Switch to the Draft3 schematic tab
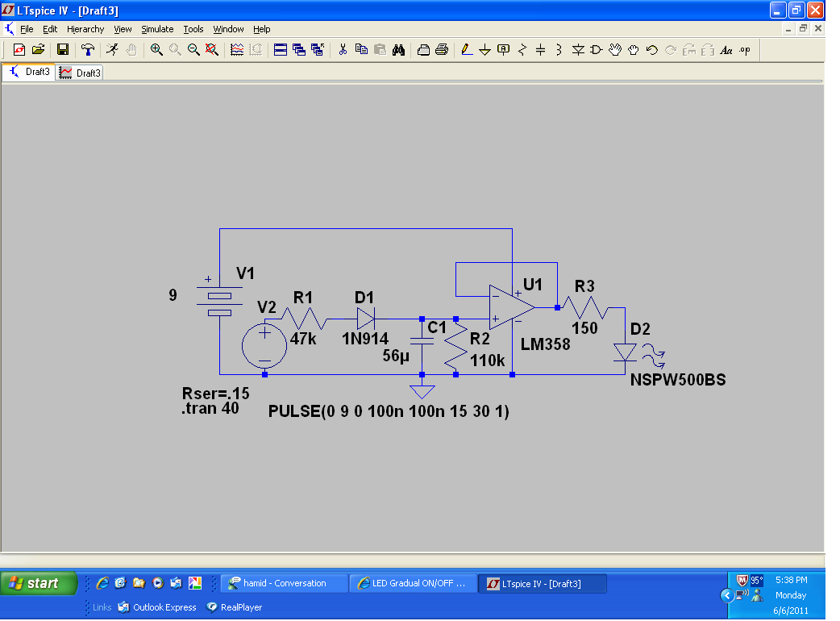Viewport: 840px width, 621px height. click(29, 72)
